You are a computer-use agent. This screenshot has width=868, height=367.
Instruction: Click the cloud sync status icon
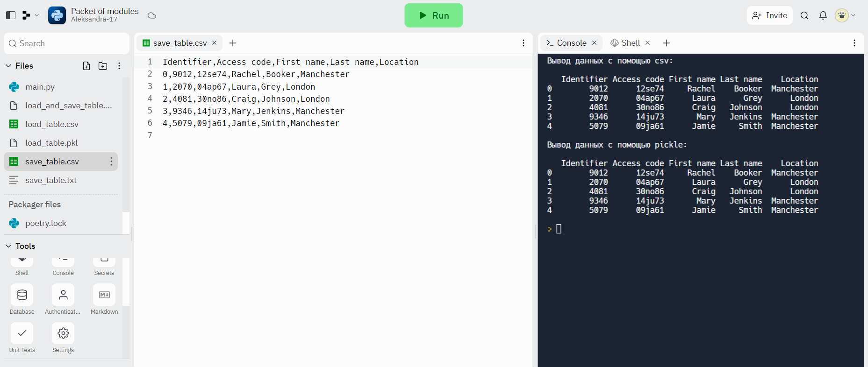152,15
